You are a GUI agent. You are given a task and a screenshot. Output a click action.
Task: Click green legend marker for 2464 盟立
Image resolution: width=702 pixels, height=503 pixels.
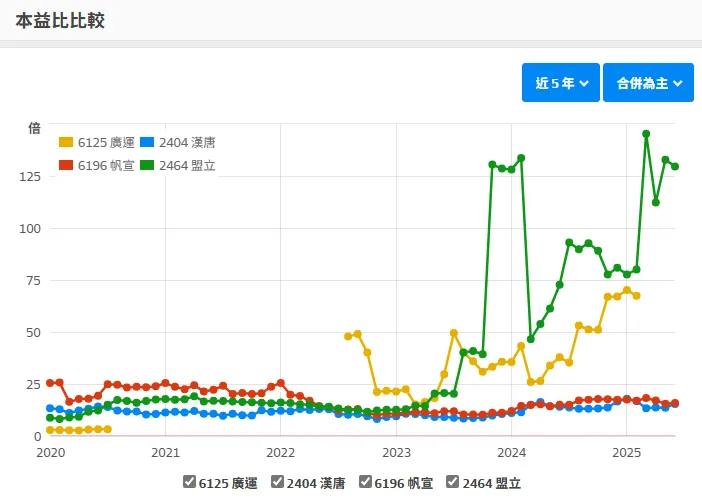(147, 165)
